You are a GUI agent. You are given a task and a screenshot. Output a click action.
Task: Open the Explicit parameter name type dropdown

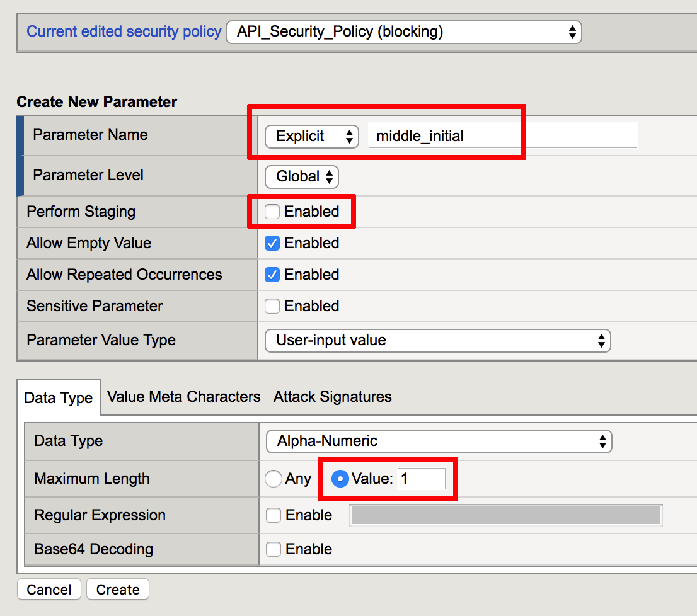click(311, 136)
